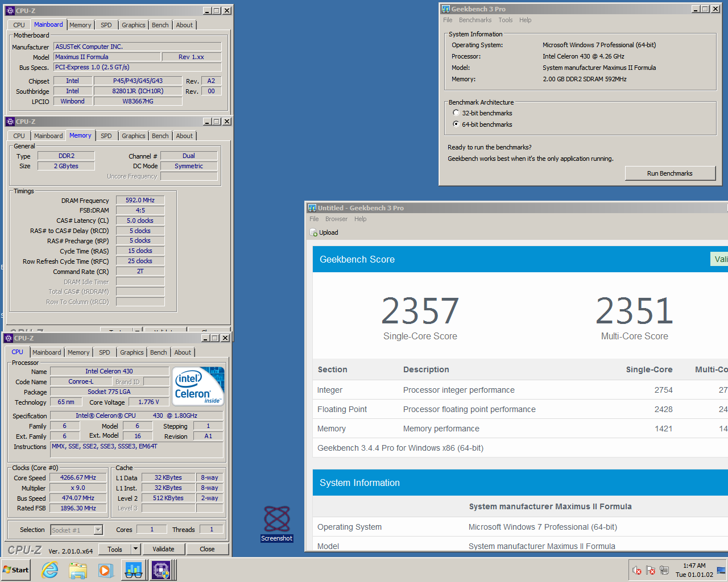The height and width of the screenshot is (582, 728).
Task: Click the Tools button in CPU-Z
Action: (x=115, y=549)
